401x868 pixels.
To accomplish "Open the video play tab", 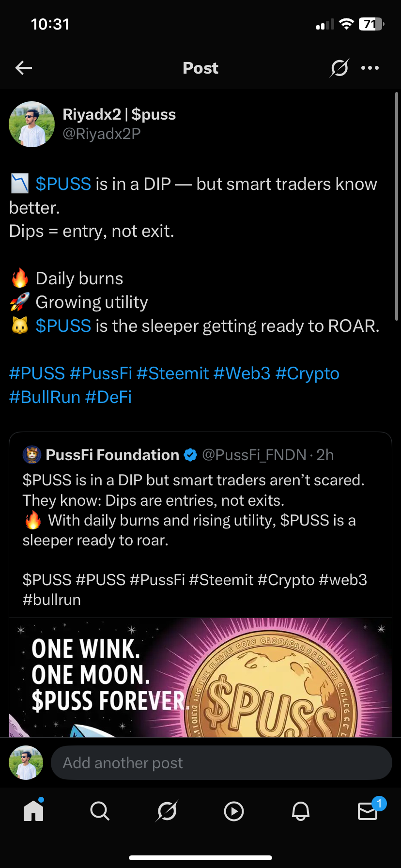I will (x=233, y=811).
